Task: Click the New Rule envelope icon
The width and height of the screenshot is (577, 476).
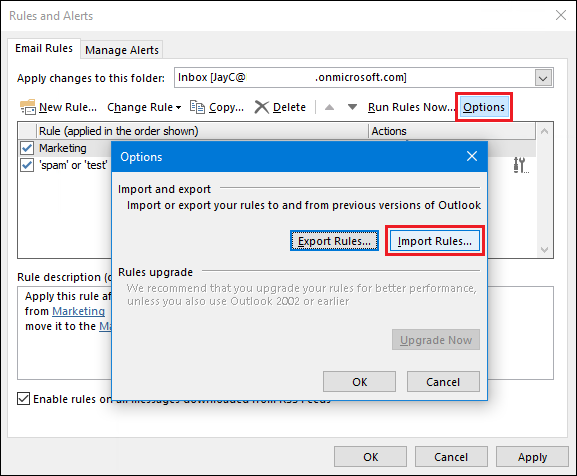Action: click(28, 107)
